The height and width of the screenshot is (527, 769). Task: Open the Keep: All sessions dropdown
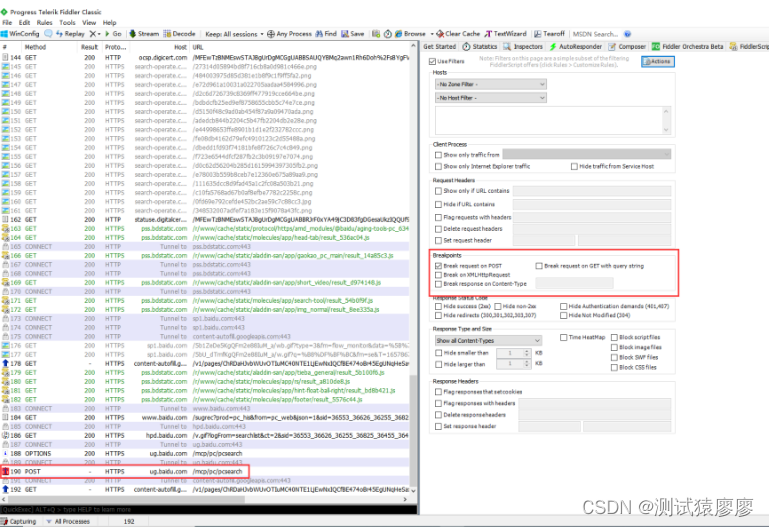234,34
